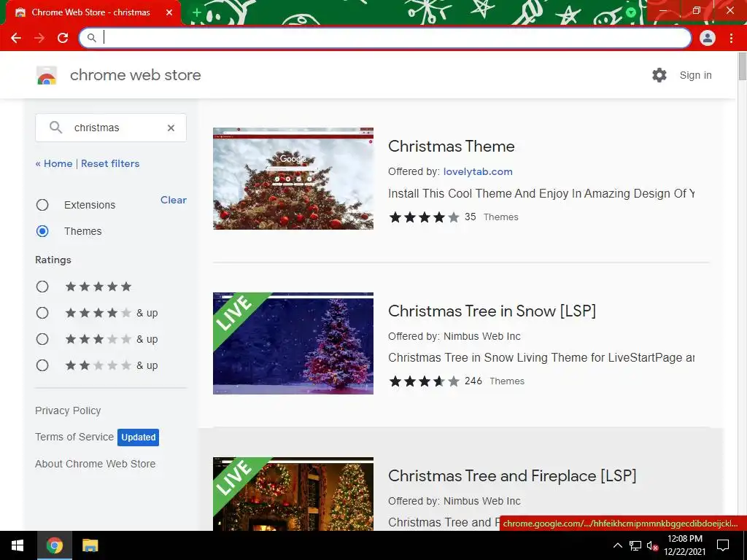Viewport: 747px width, 560px height.
Task: Click the Chrome Web Store logo
Action: (x=47, y=76)
